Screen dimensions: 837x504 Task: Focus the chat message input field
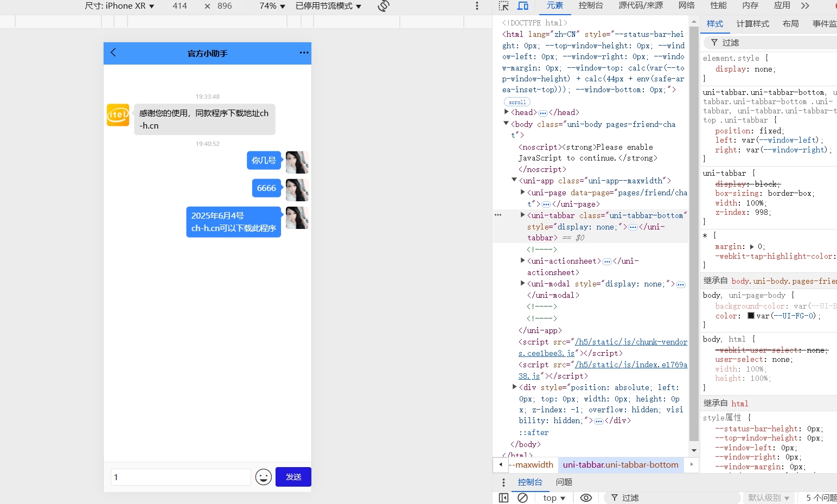tap(181, 477)
